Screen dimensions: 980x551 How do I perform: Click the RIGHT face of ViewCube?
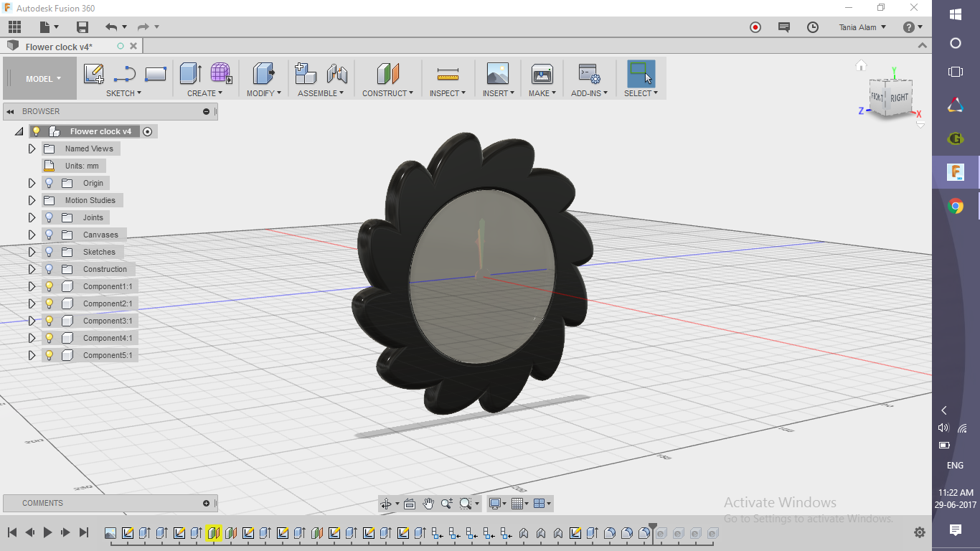899,97
